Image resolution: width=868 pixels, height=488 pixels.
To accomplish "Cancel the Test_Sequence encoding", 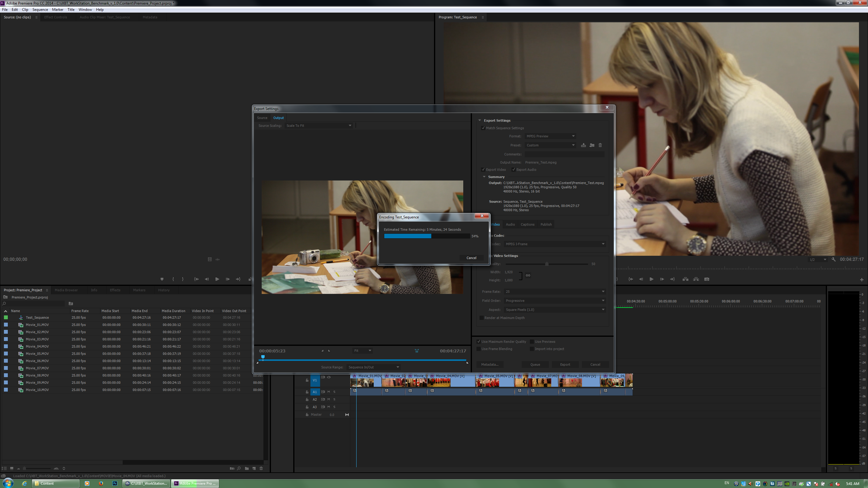I will (x=471, y=258).
